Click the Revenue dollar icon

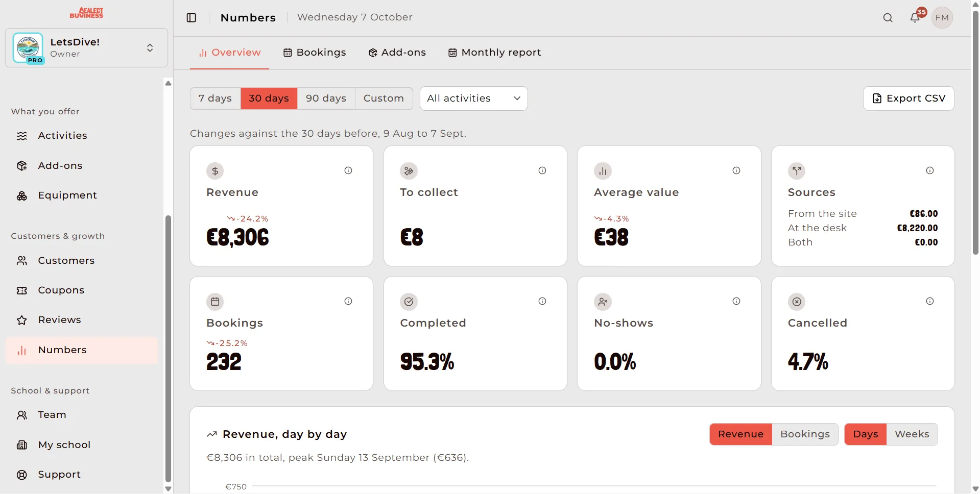click(x=215, y=171)
